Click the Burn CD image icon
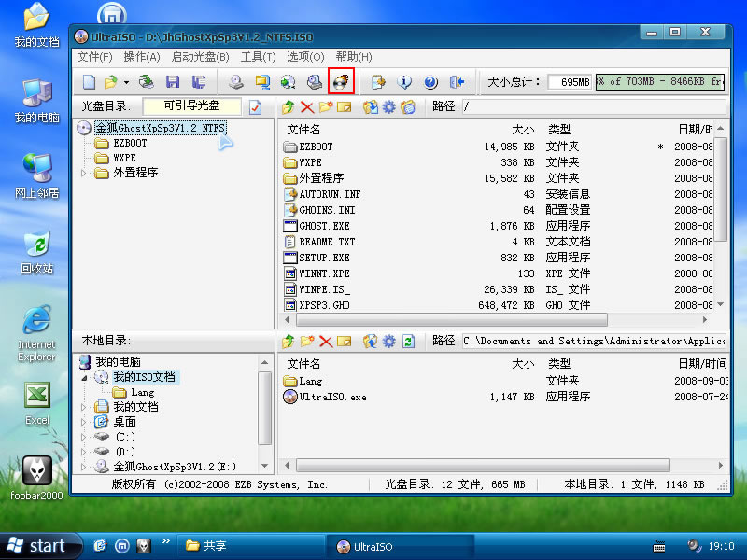 pyautogui.click(x=341, y=81)
